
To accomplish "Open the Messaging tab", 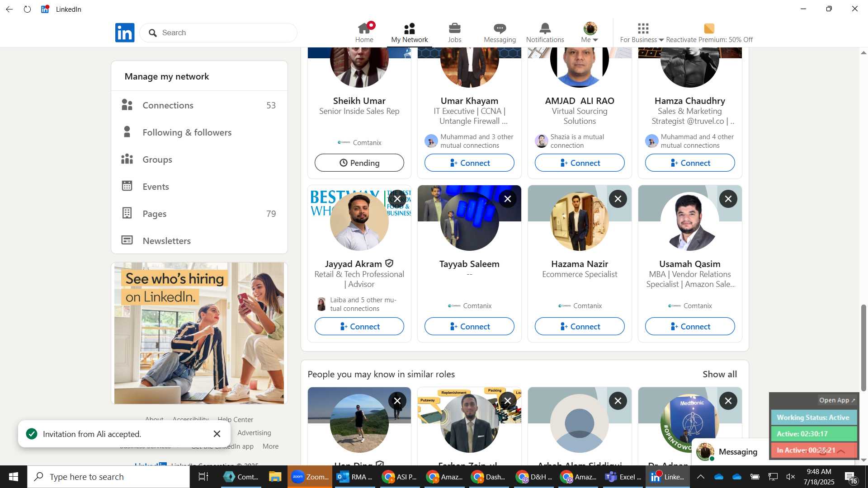I will tap(500, 33).
